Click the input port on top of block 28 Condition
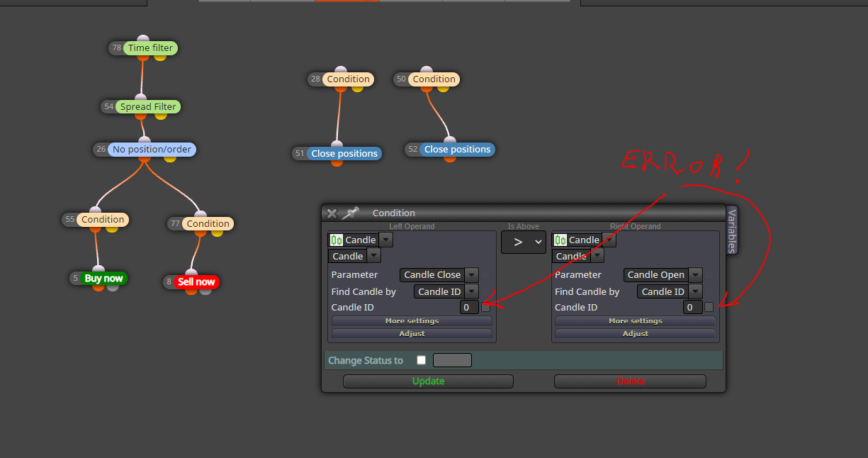868x458 pixels. point(341,70)
